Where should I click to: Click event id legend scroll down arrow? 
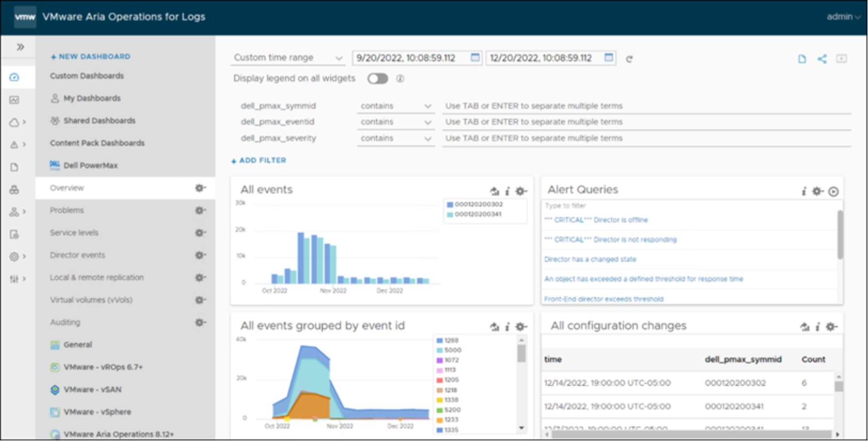pos(521,428)
